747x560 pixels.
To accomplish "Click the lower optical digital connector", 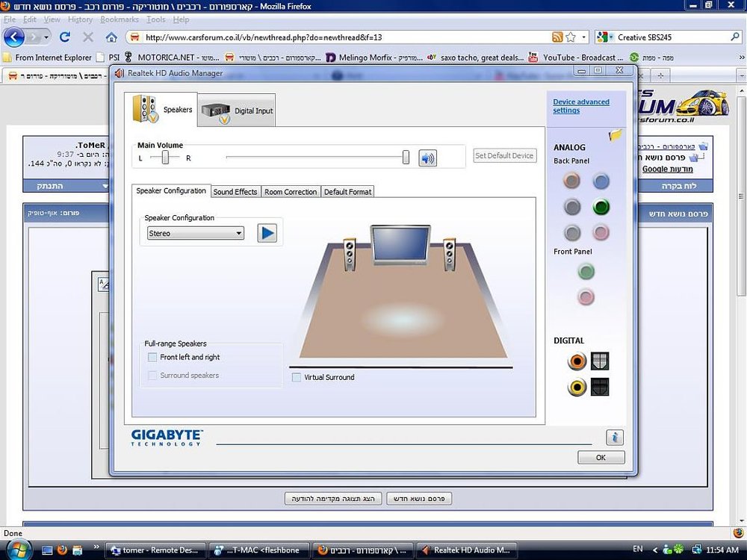I will pos(600,387).
